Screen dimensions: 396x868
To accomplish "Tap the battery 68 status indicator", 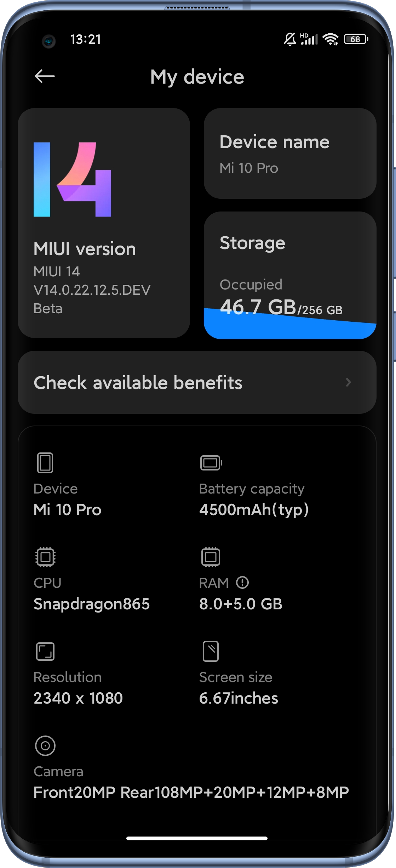I will coord(356,39).
